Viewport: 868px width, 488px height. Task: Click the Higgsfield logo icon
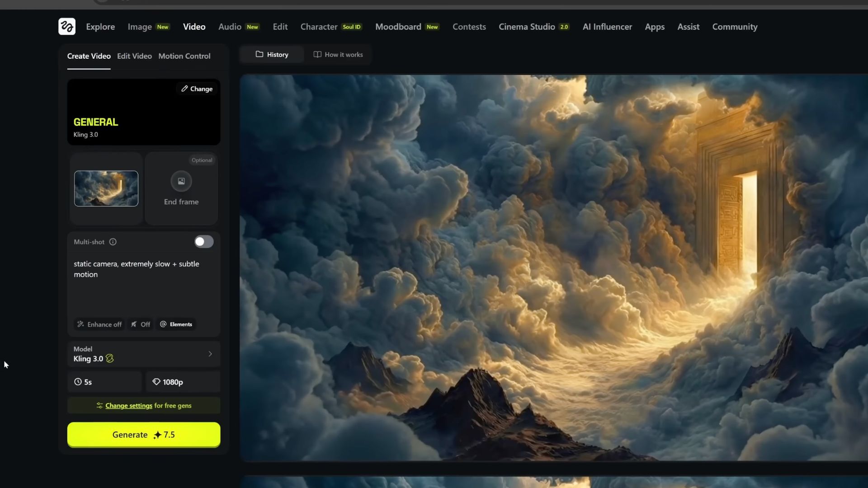(x=67, y=27)
